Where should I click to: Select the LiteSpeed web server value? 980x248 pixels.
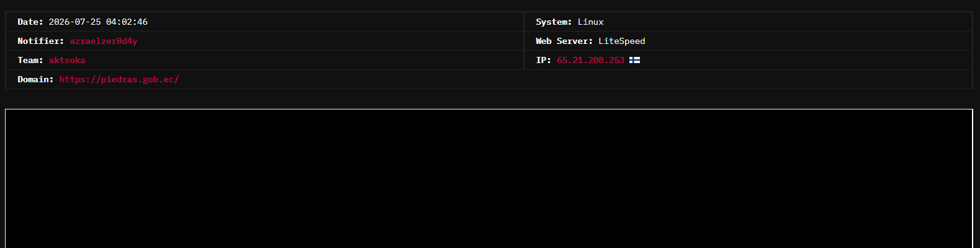coord(621,41)
